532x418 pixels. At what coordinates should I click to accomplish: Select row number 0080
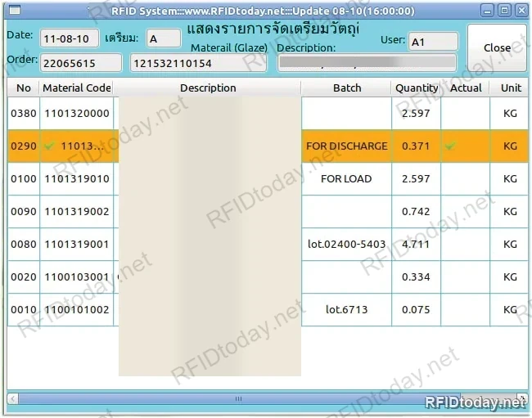tap(24, 244)
